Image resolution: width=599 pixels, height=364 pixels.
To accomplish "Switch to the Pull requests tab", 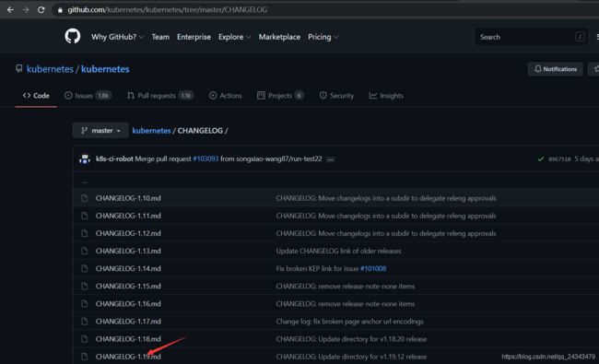I will pos(160,96).
